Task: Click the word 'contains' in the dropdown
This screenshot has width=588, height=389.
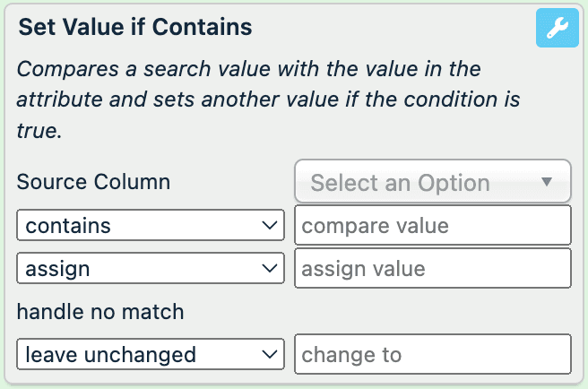Action: pos(68,226)
